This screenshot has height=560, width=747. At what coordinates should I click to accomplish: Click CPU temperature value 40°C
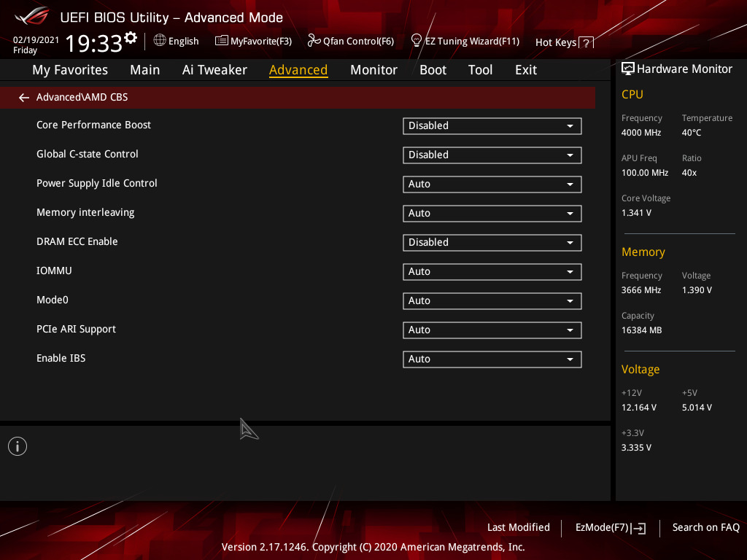point(692,133)
